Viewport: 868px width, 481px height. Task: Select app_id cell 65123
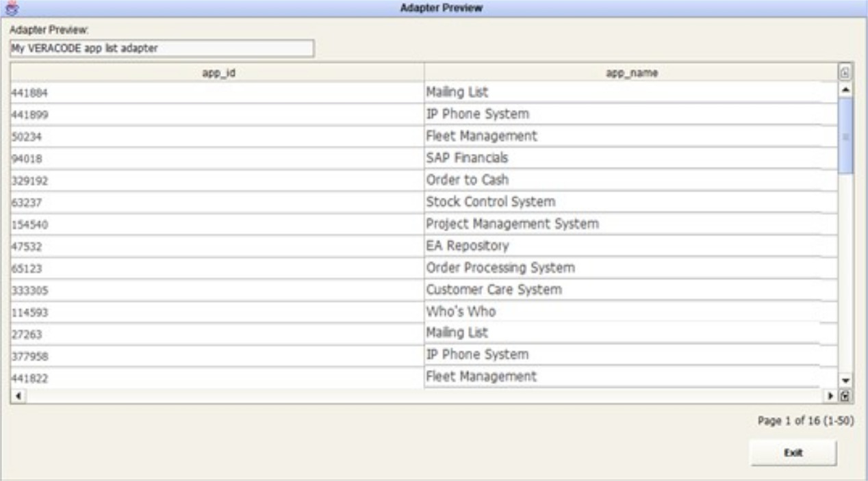click(217, 268)
